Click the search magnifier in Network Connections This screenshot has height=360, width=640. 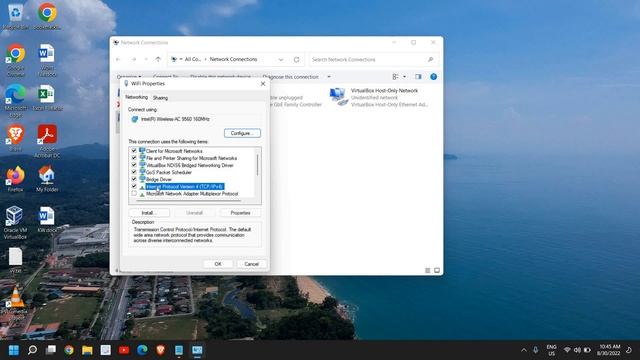[430, 60]
